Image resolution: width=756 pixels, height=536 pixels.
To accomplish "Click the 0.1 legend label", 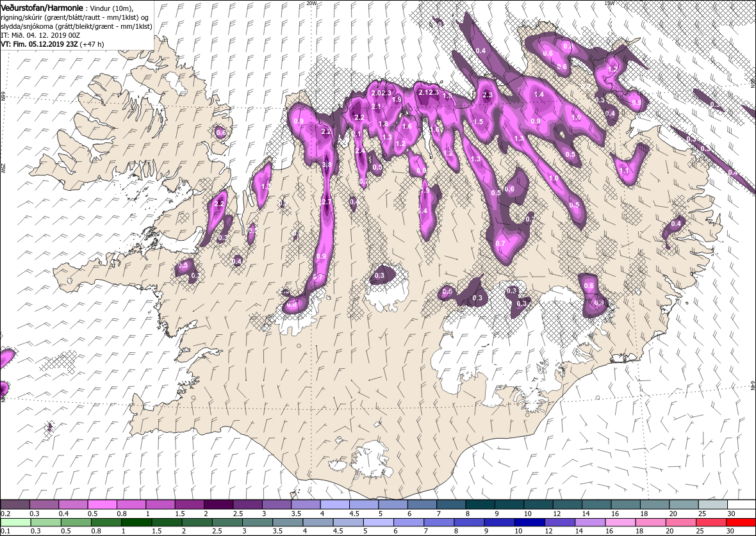I will click(6, 531).
